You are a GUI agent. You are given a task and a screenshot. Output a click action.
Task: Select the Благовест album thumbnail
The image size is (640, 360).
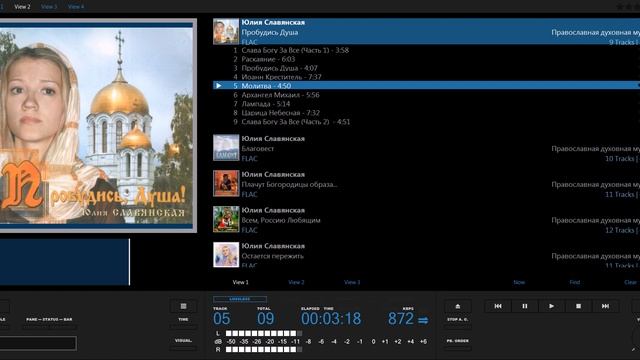click(x=226, y=148)
